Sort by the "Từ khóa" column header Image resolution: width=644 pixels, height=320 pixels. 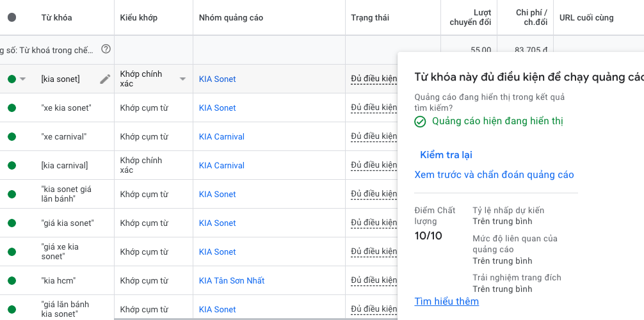[56, 18]
